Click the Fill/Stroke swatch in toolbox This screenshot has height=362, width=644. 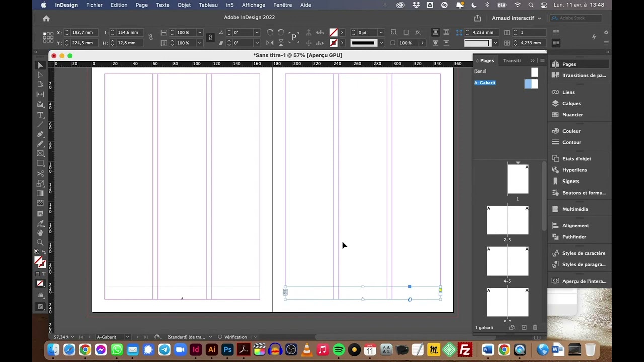(x=40, y=262)
